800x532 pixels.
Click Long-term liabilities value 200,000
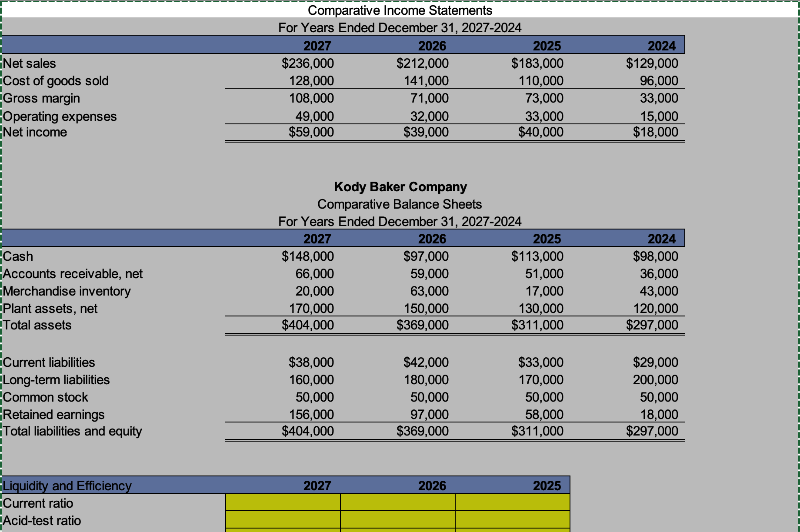pos(656,380)
